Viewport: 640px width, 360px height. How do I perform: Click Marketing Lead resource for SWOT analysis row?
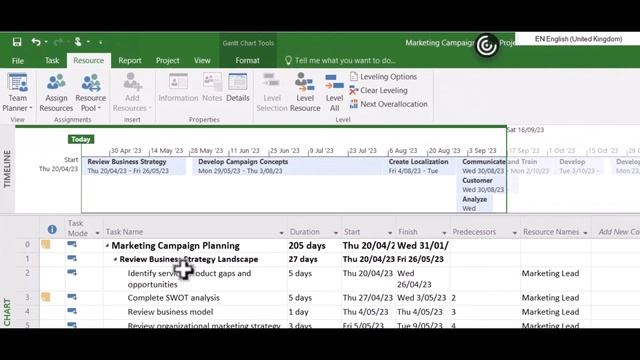[550, 298]
